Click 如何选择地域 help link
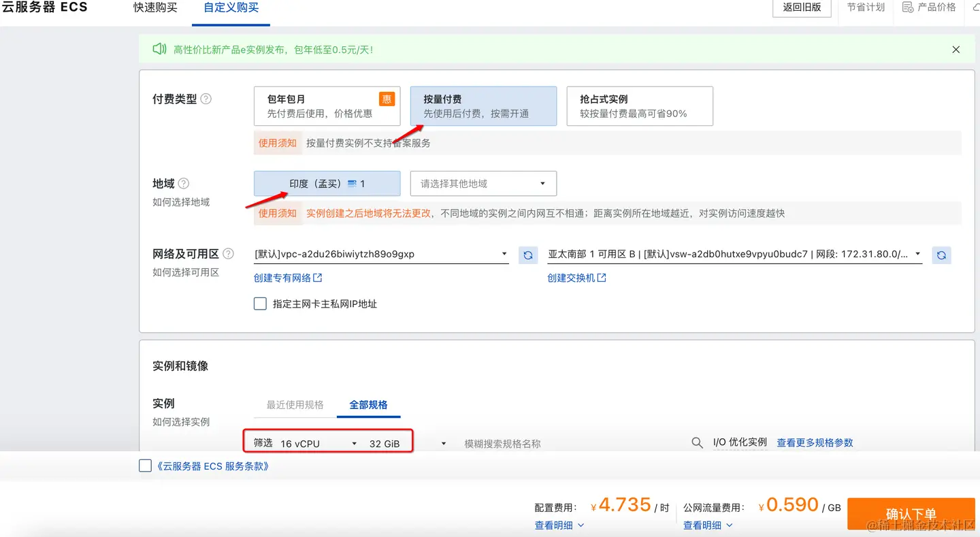 point(181,202)
